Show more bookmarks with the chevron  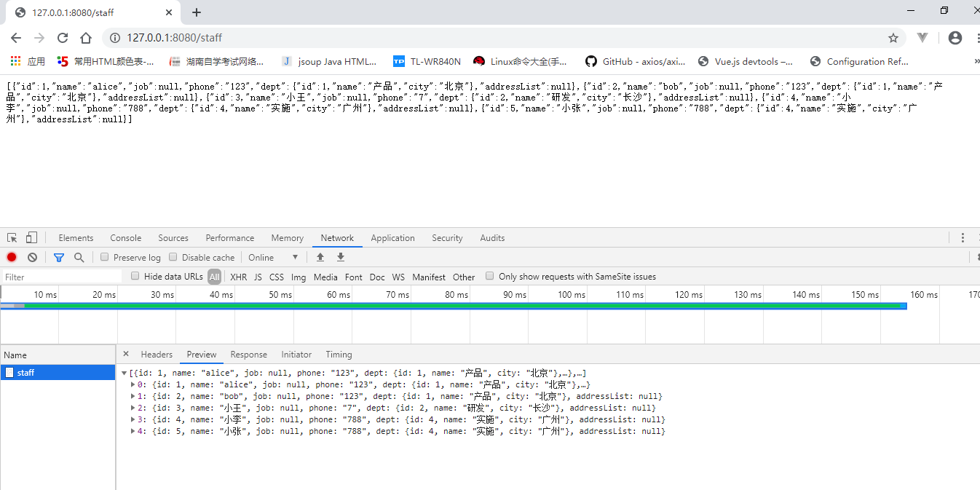click(976, 62)
